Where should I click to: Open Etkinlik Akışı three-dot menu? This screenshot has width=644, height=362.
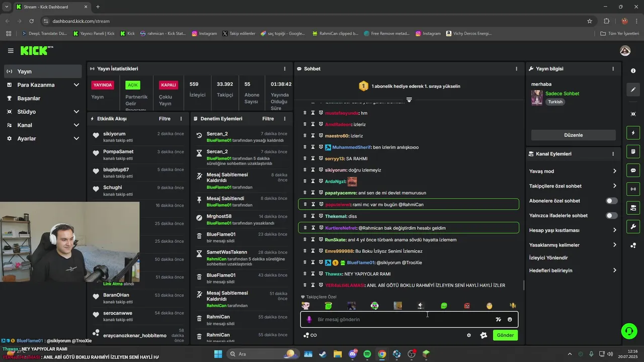pyautogui.click(x=181, y=119)
